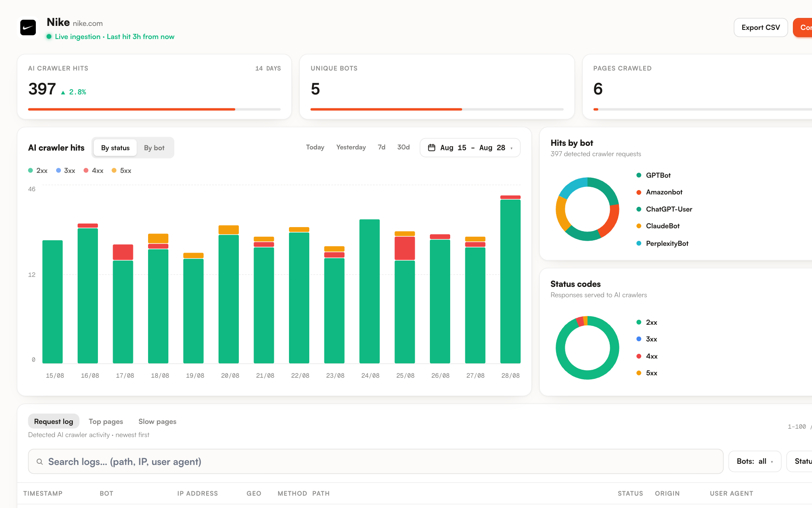Click the 2xx entry in Status codes legend
The width and height of the screenshot is (812, 508).
[647, 322]
